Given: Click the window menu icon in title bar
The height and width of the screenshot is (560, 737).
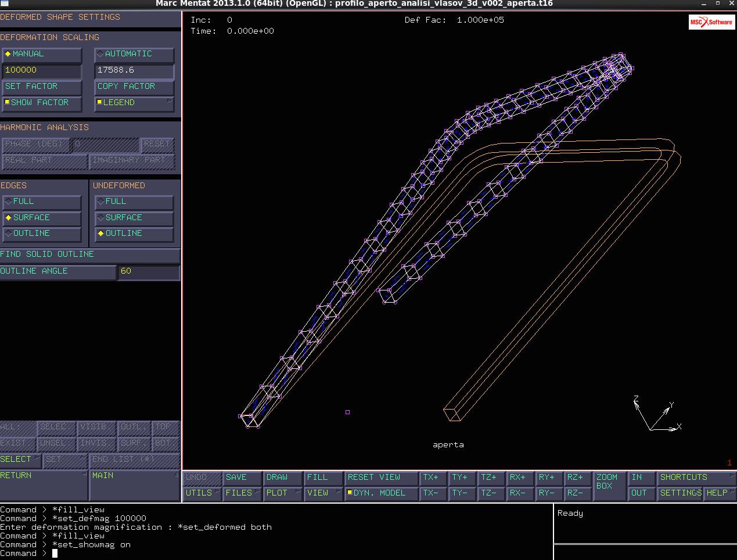Looking at the screenshot, I should [5, 3].
